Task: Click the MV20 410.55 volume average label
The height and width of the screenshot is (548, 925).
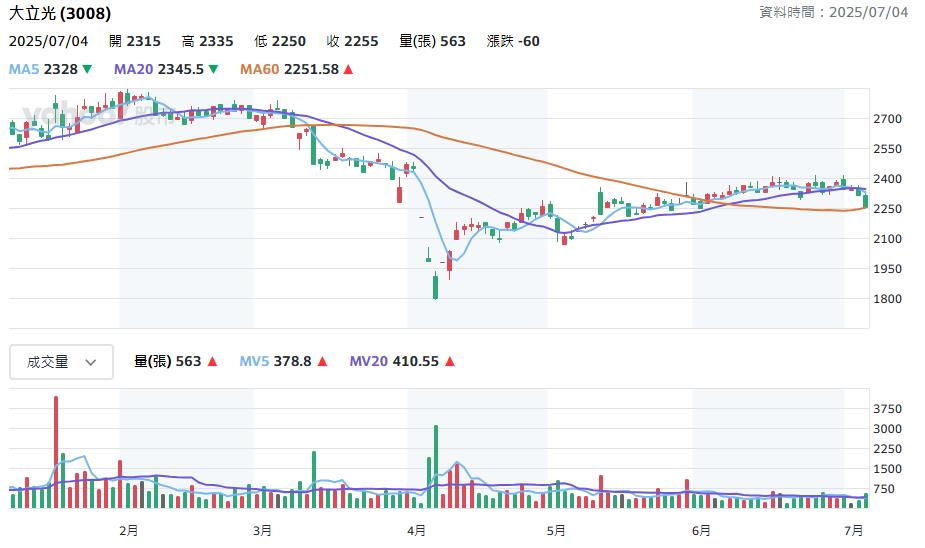Action: [x=394, y=361]
